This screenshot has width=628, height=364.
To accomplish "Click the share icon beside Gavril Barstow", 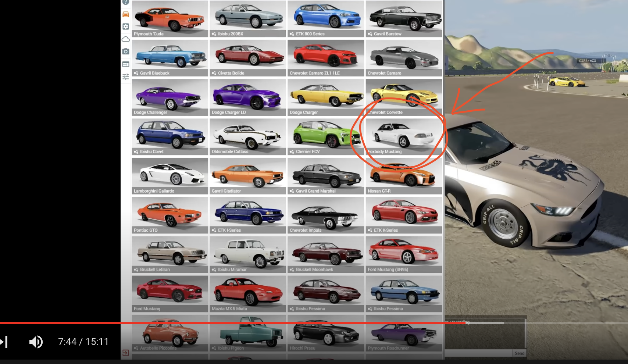I will [x=370, y=34].
